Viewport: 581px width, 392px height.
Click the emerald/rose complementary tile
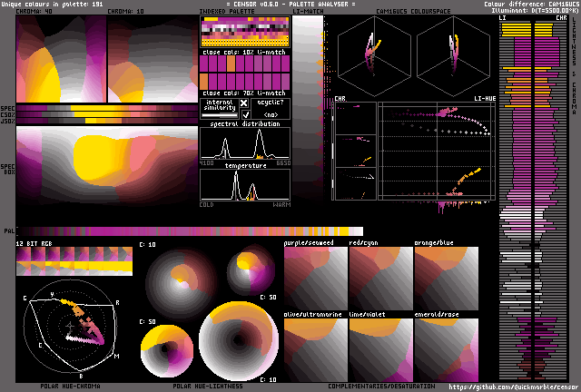click(x=446, y=348)
